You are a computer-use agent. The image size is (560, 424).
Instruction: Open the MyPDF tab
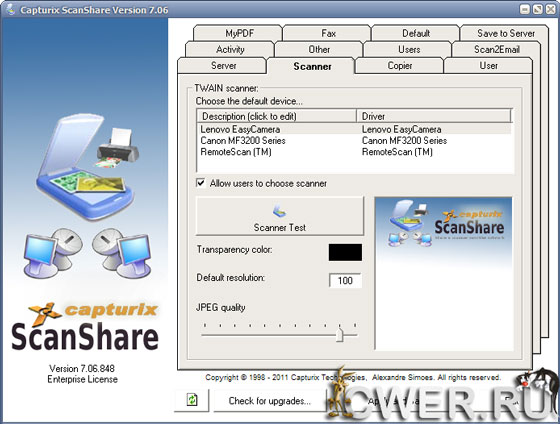coord(238,33)
